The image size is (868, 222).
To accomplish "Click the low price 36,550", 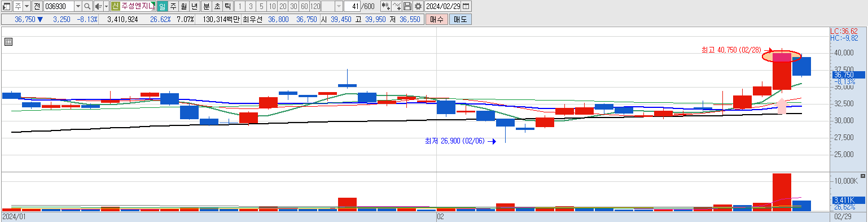I will point(410,19).
